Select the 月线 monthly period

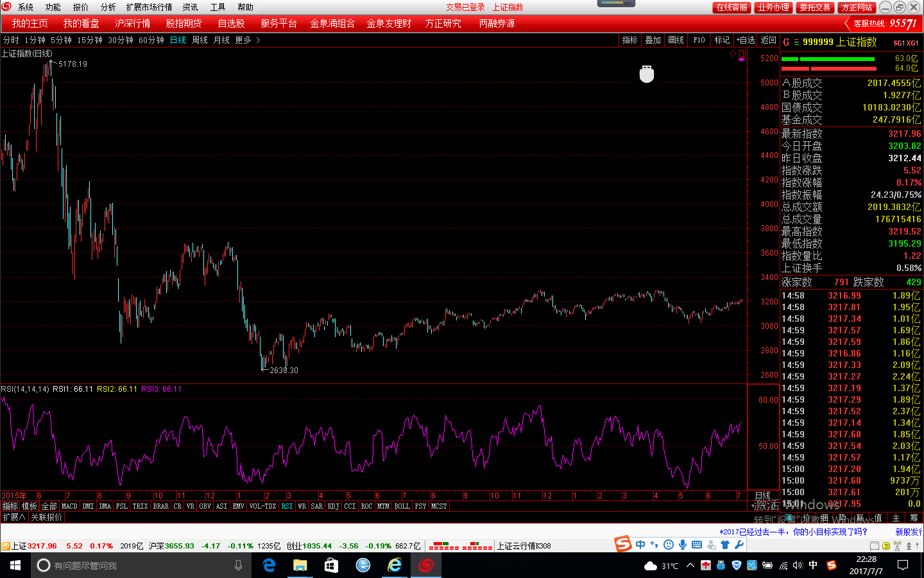pyautogui.click(x=221, y=40)
